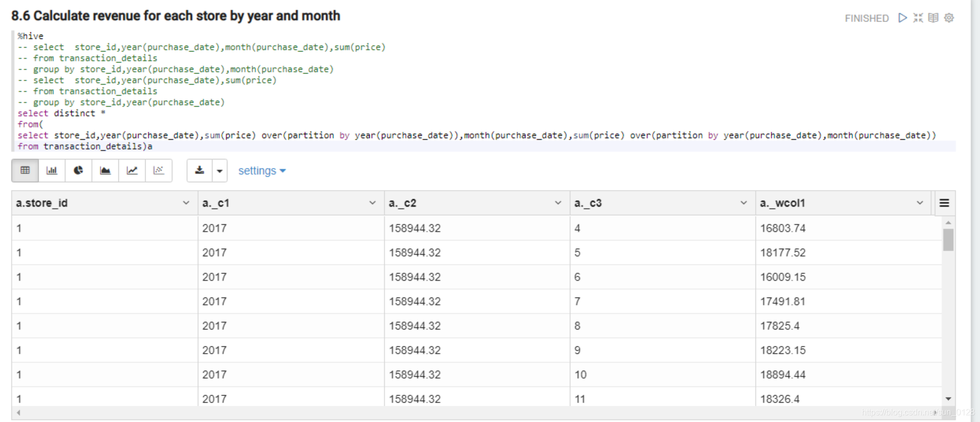Place cursor on 'select distinct *' code line
This screenshot has height=422, width=980.
pos(61,113)
